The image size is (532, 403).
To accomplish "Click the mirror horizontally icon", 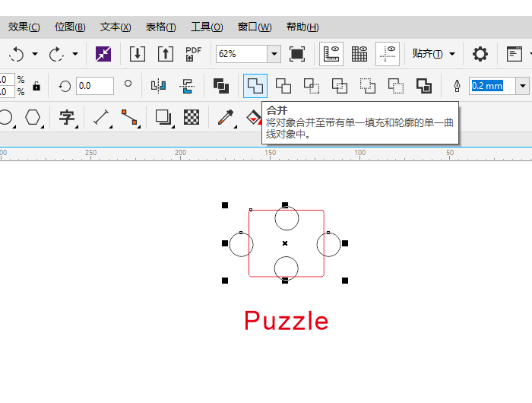I will (x=158, y=86).
